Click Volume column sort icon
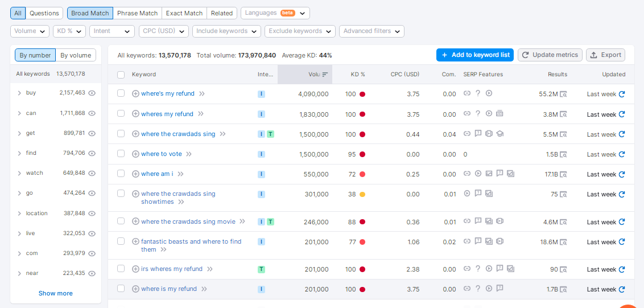 (x=325, y=75)
